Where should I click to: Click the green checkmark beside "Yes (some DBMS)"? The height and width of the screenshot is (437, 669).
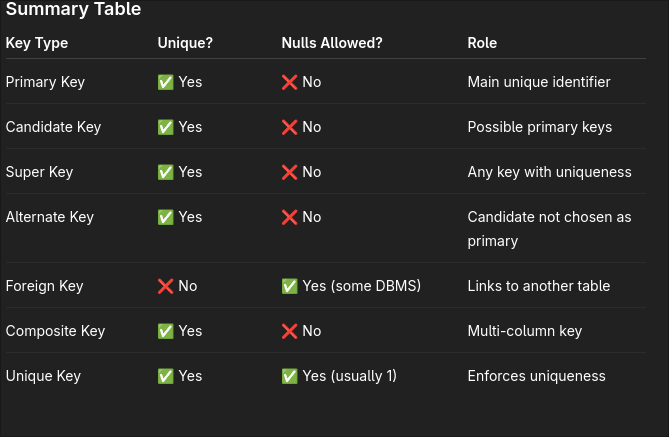tap(290, 286)
